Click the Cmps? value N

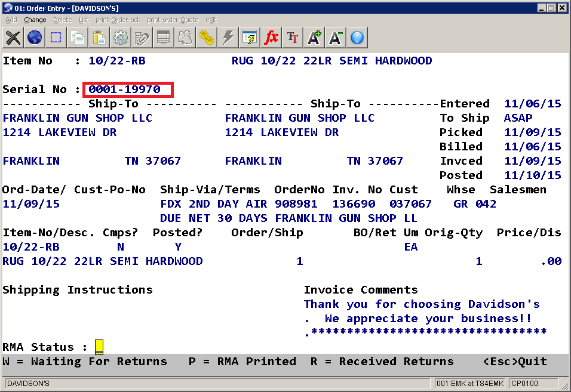121,247
